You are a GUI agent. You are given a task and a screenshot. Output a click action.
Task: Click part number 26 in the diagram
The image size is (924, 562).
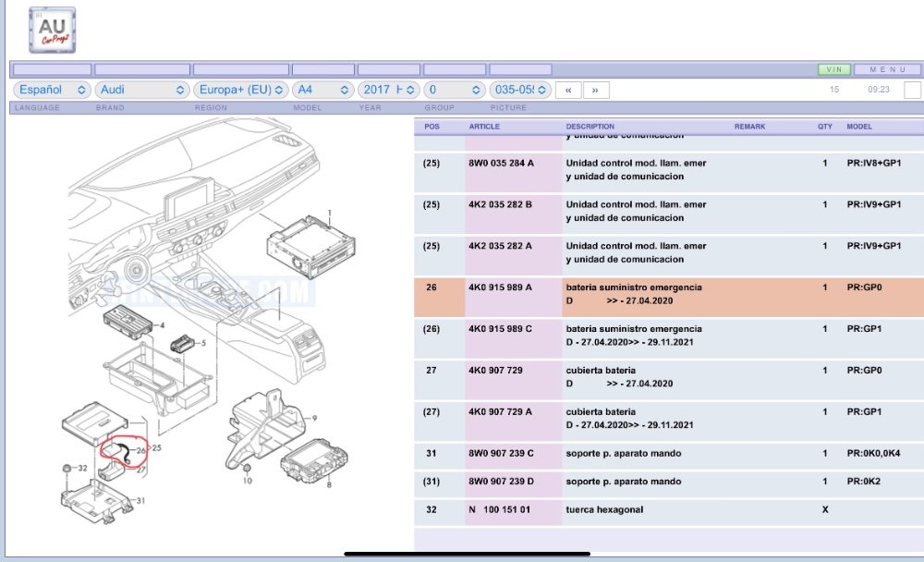(140, 450)
